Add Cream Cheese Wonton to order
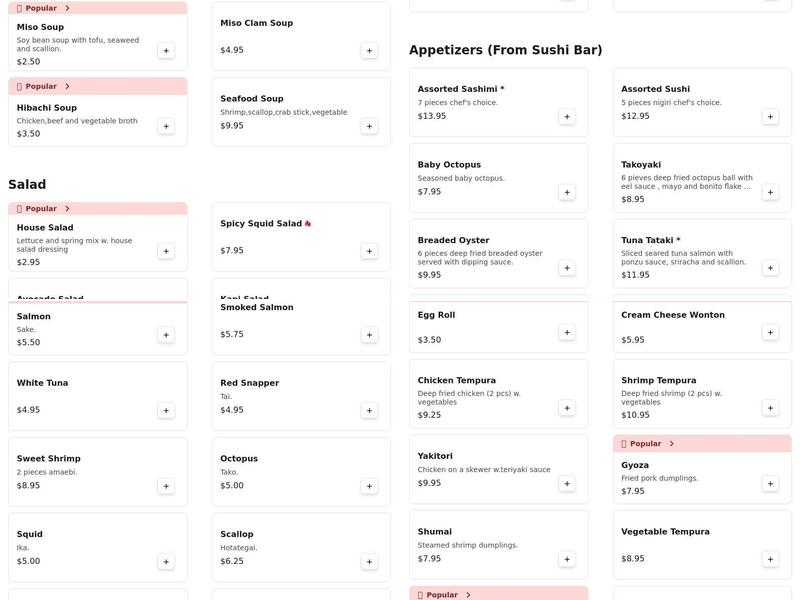This screenshot has height=600, width=800. click(x=770, y=332)
